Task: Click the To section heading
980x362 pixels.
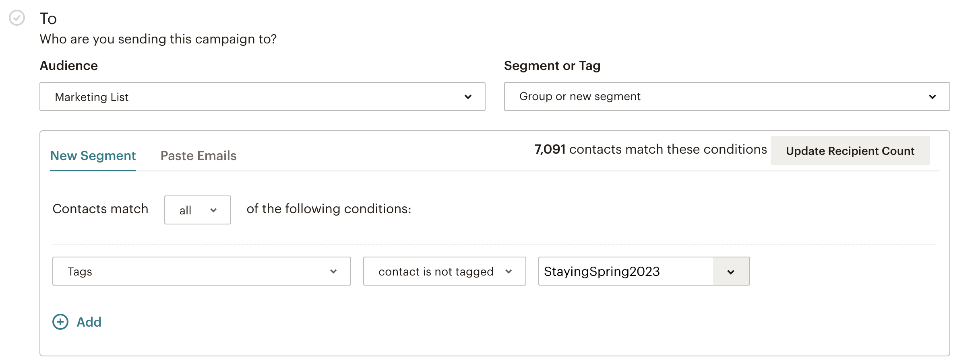Action: click(x=48, y=19)
